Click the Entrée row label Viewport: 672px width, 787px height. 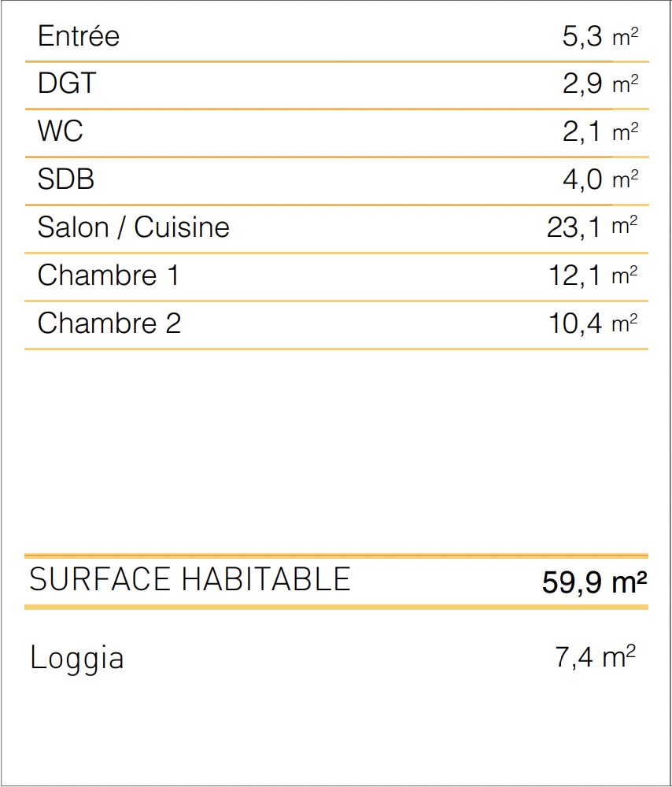79,37
